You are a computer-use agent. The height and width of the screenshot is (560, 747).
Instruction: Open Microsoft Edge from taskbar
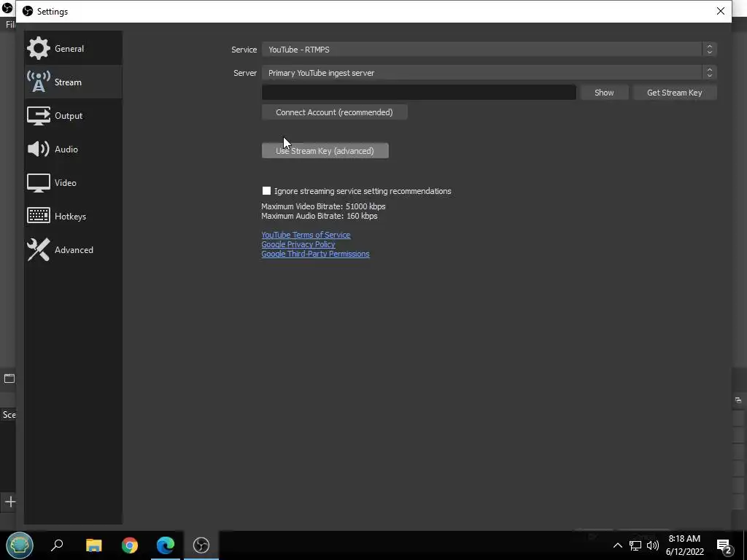(x=166, y=545)
